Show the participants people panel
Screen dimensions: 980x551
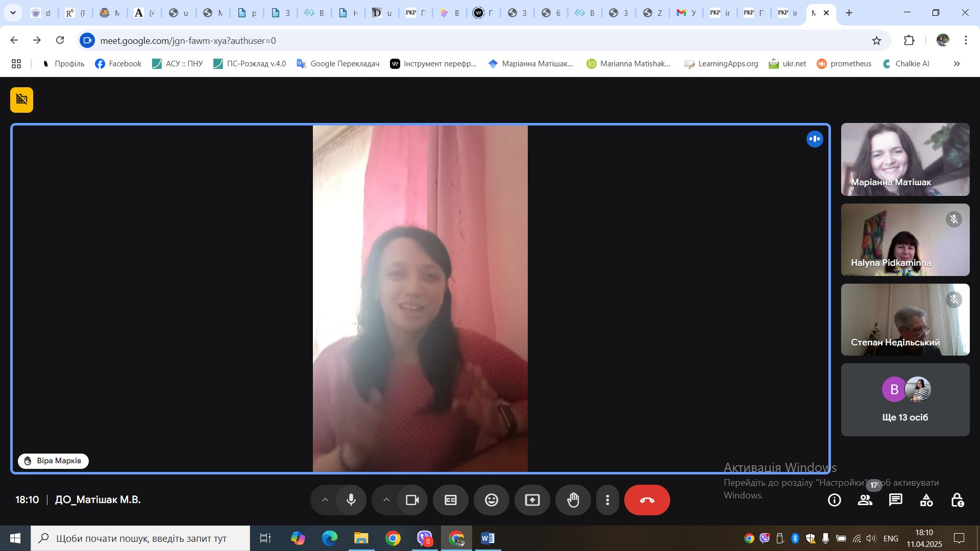click(865, 500)
